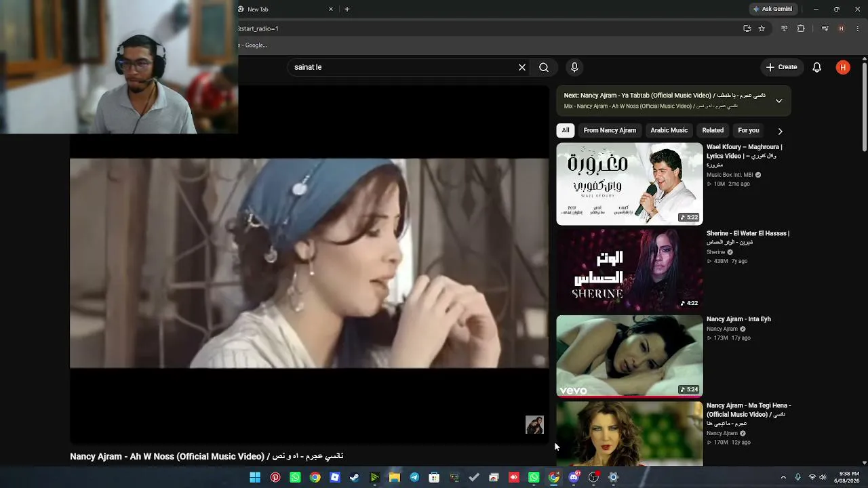
Task: Open the Chrome profile H button
Action: point(841,28)
